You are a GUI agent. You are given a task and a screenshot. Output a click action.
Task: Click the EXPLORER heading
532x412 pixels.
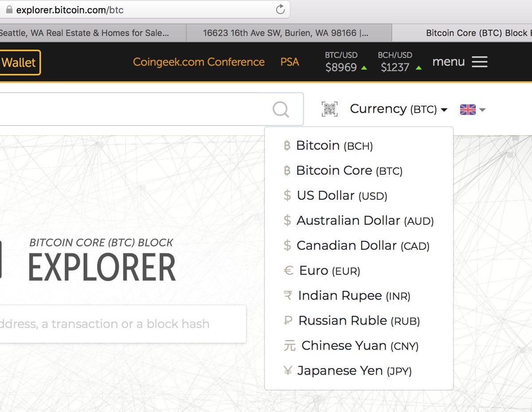(x=102, y=267)
